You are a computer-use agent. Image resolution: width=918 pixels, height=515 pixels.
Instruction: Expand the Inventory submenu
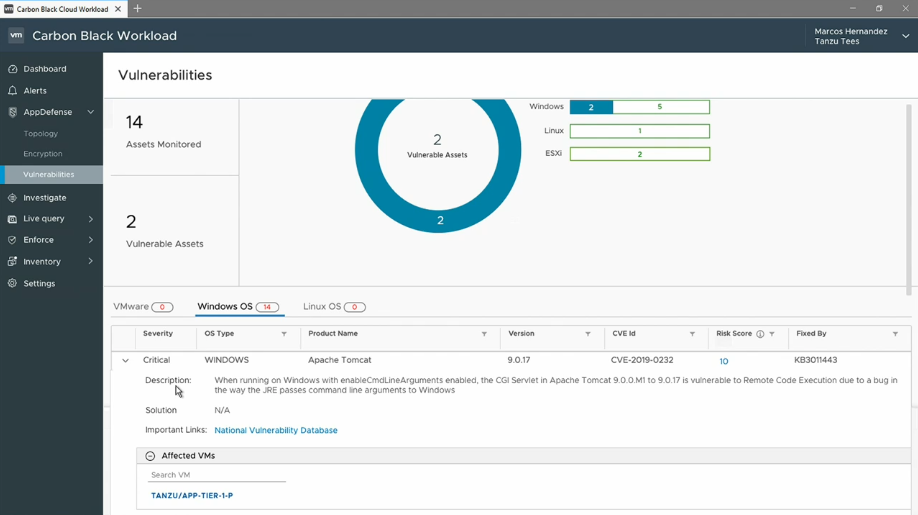tap(91, 261)
